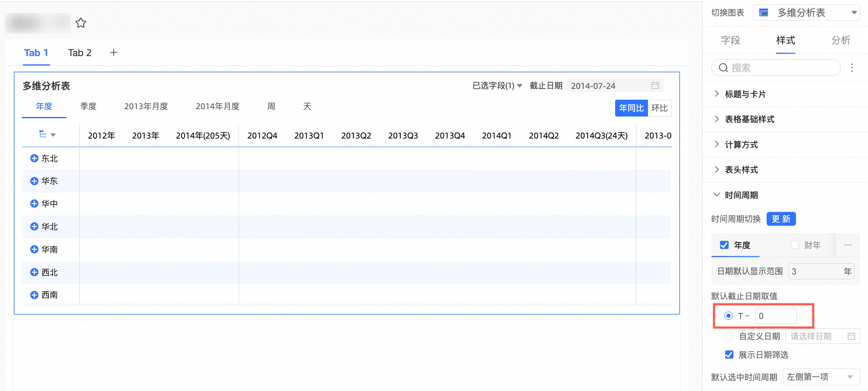Expand the 华北 row plus icon
The image size is (868, 391).
click(34, 227)
